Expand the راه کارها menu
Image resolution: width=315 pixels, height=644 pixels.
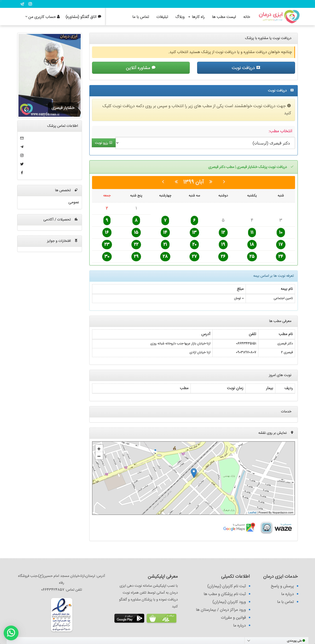(x=196, y=17)
